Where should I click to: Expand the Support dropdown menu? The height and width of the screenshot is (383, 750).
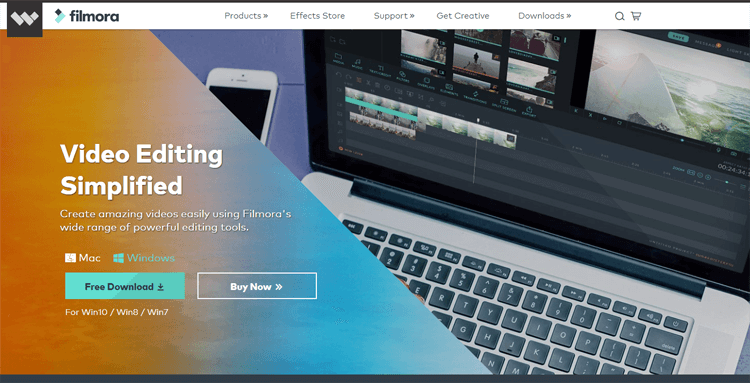pyautogui.click(x=394, y=16)
